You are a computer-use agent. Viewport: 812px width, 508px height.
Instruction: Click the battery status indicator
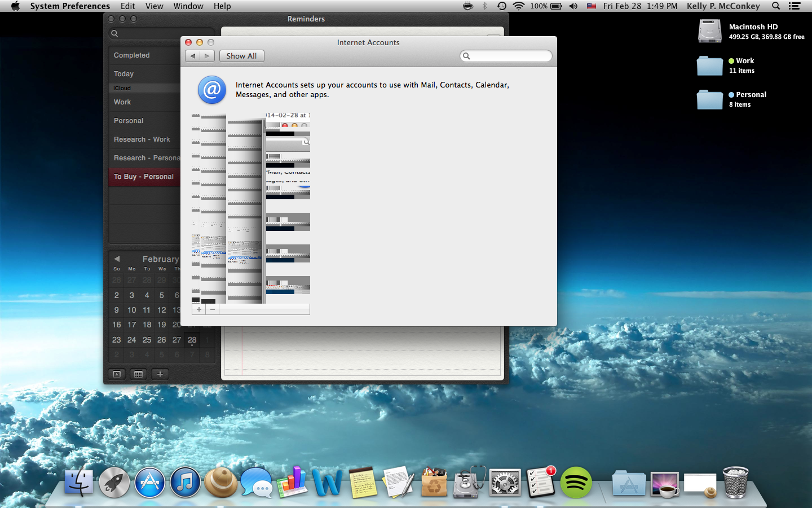546,6
